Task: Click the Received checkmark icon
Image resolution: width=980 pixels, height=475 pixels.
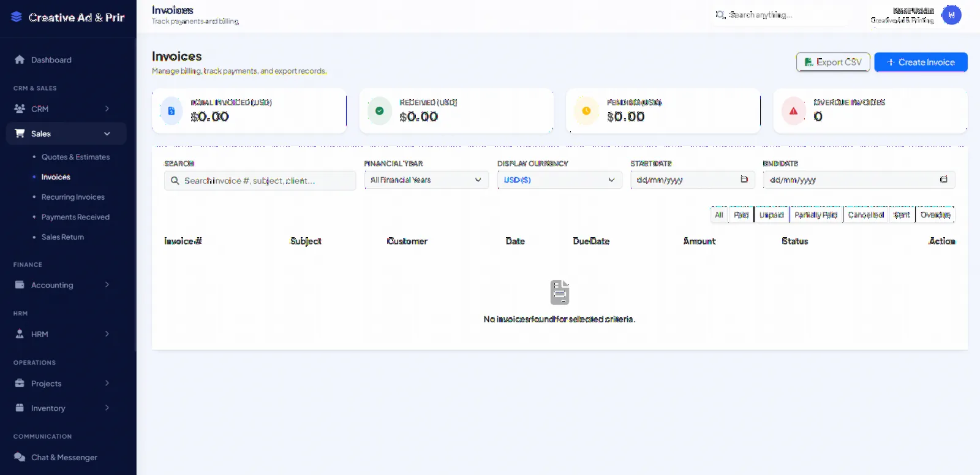Action: 379,111
